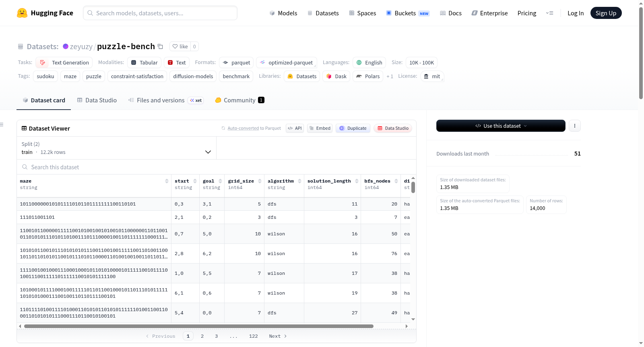Open the left sidebar toggle icon
Image resolution: width=644 pixels, height=347 pixels.
point(2,125)
